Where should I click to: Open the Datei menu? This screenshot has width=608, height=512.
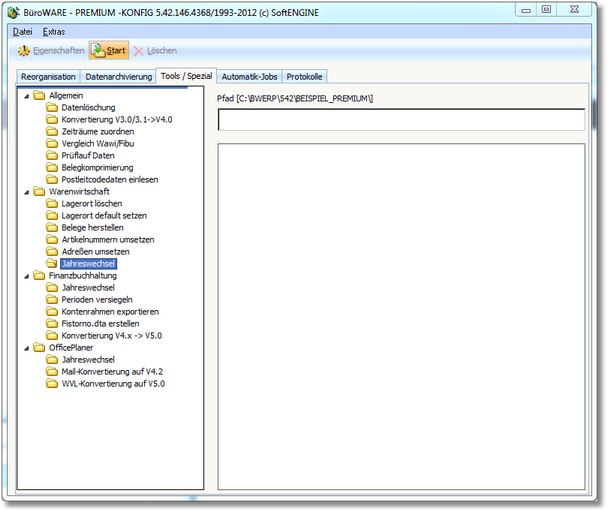[22, 31]
